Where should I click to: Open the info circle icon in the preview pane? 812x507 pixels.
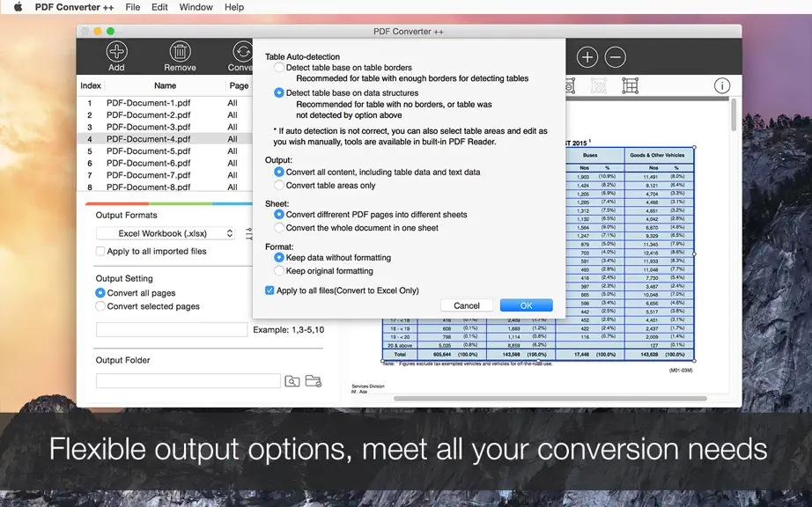click(722, 86)
